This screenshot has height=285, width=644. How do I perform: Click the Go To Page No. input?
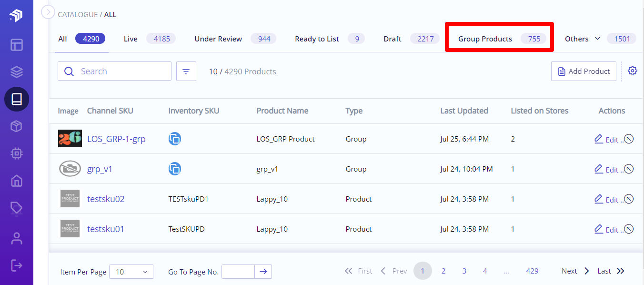click(238, 272)
